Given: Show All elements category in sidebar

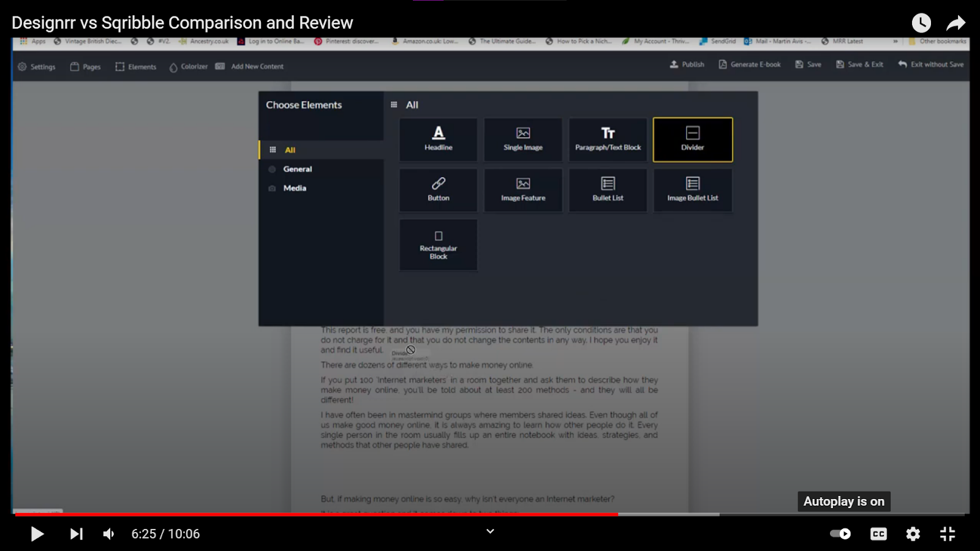Looking at the screenshot, I should click(322, 150).
